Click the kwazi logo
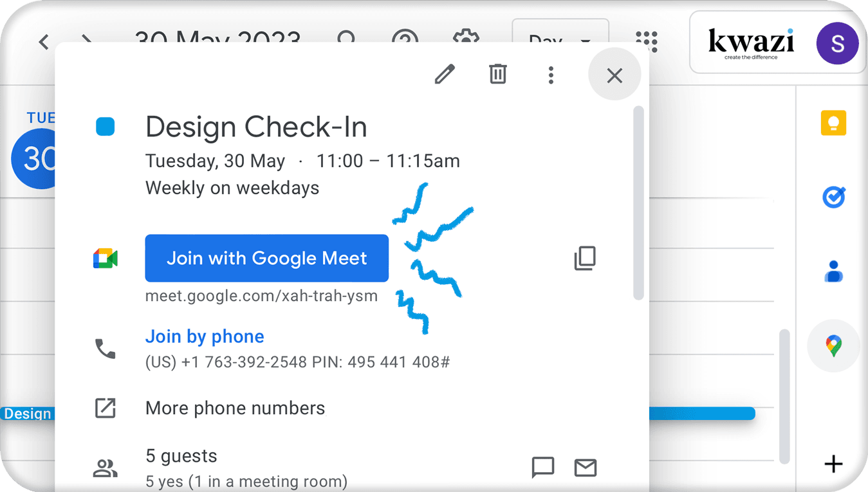The image size is (868, 492). 751,42
